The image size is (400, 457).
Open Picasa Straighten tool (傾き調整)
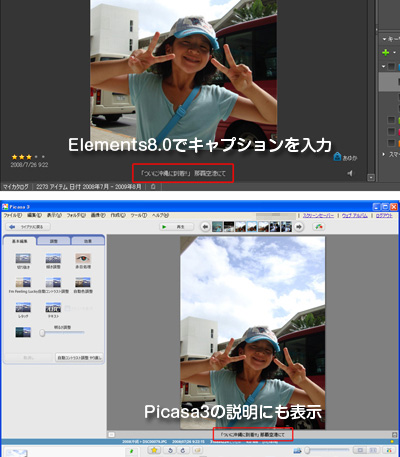(x=53, y=258)
